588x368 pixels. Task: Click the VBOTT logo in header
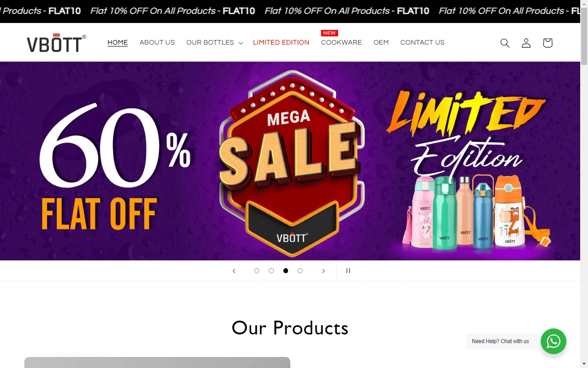57,43
